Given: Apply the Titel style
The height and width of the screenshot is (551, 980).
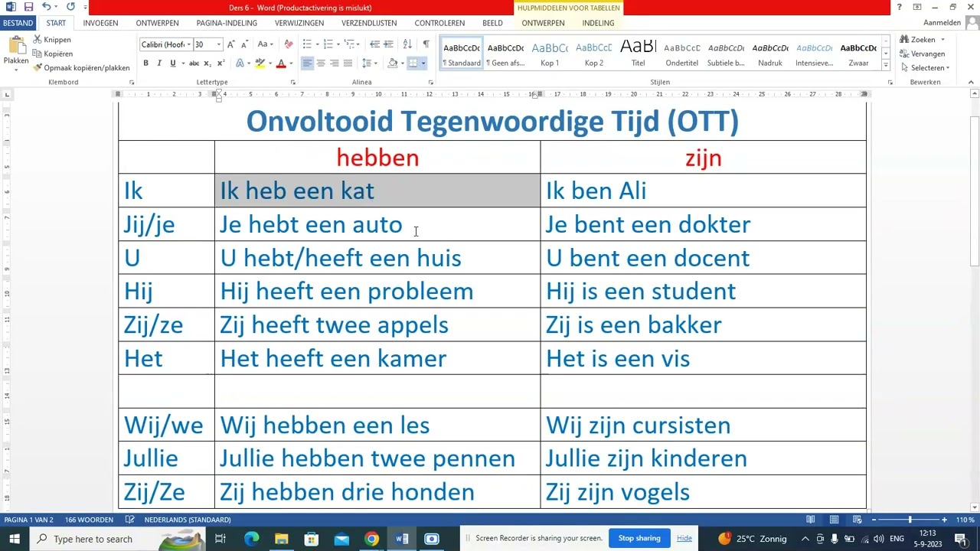Looking at the screenshot, I should click(638, 54).
